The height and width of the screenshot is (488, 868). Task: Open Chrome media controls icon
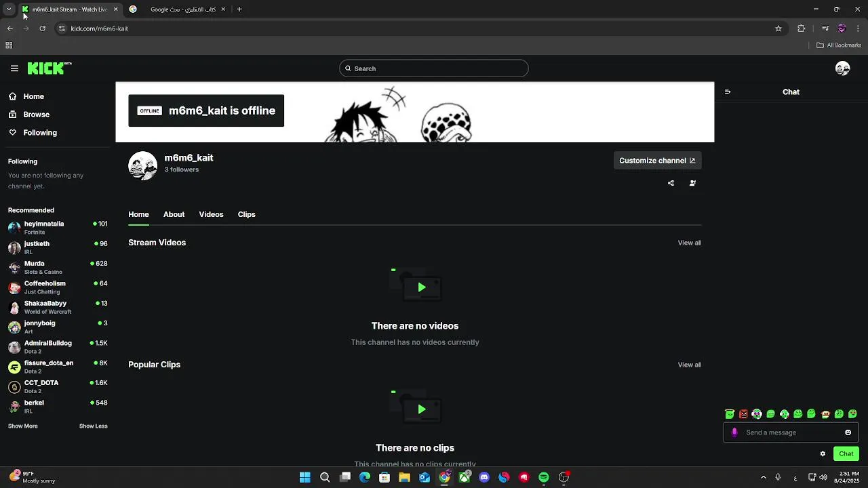tap(825, 28)
